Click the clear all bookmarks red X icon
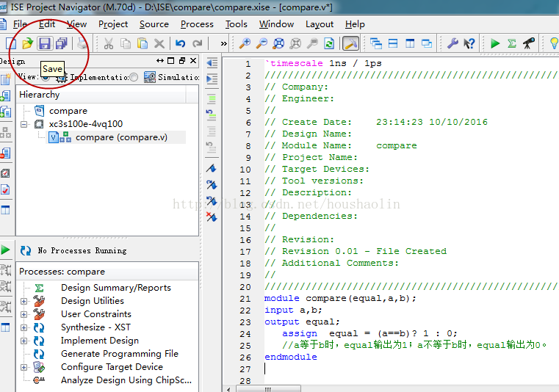559x392 pixels. [x=212, y=217]
